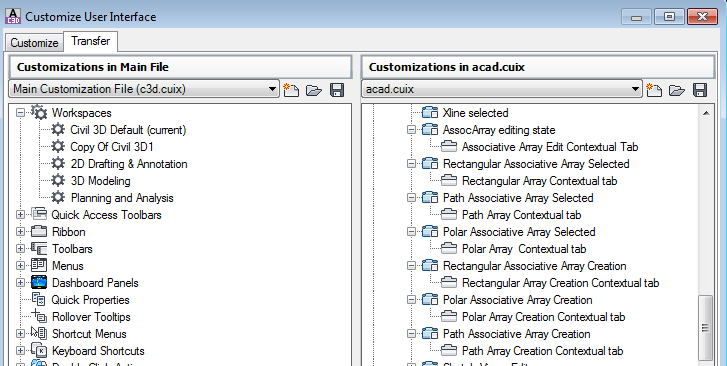Click gear icon for Copy Of Civil 3D1
The image size is (727, 366).
[x=58, y=147]
